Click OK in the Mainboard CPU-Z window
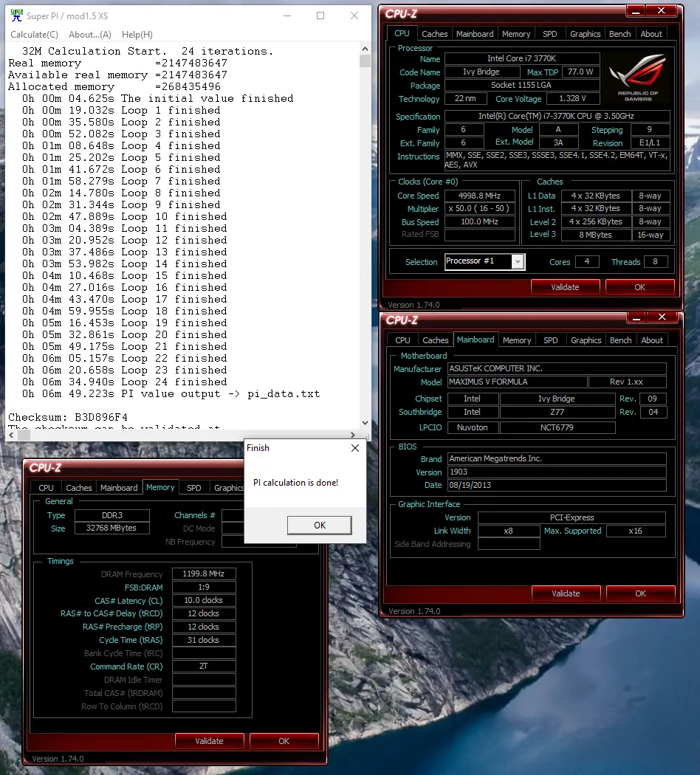The width and height of the screenshot is (700, 775). click(x=641, y=593)
